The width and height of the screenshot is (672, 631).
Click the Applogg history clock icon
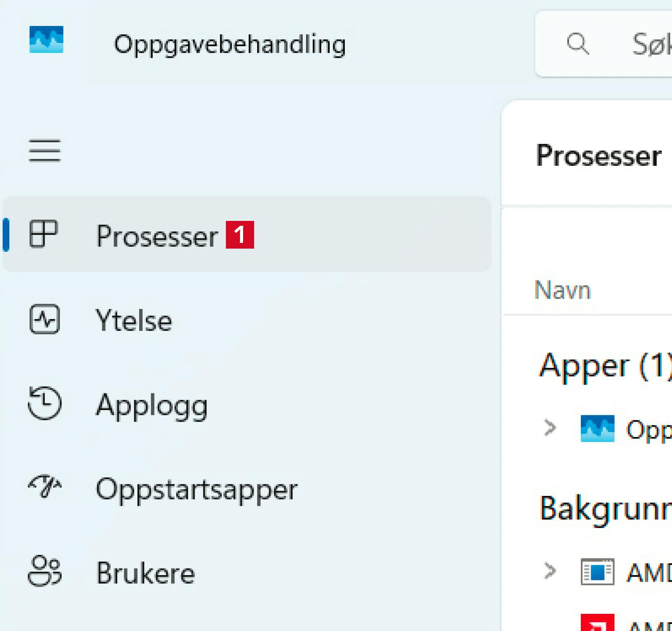point(44,403)
